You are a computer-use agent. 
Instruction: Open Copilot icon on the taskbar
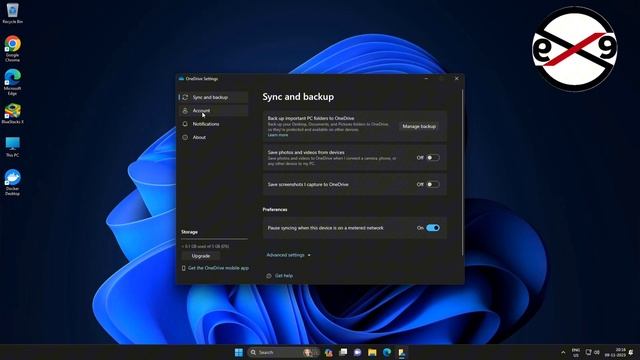pyautogui.click(x=329, y=352)
